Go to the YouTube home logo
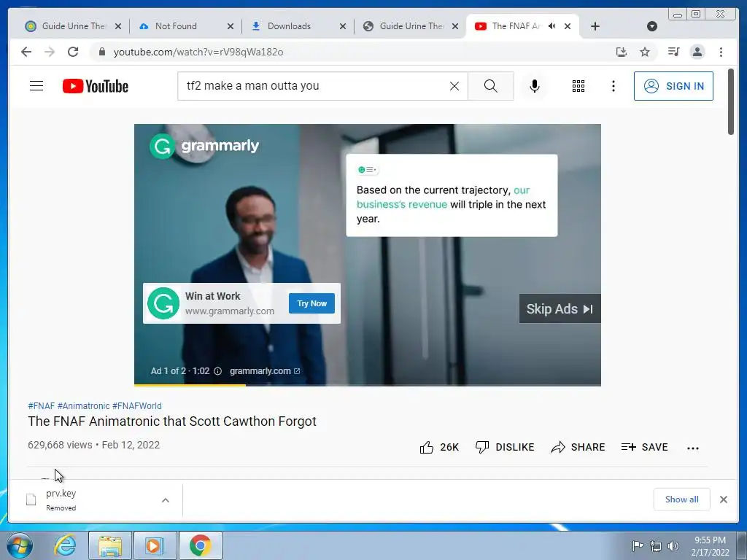The image size is (747, 560). pyautogui.click(x=96, y=86)
